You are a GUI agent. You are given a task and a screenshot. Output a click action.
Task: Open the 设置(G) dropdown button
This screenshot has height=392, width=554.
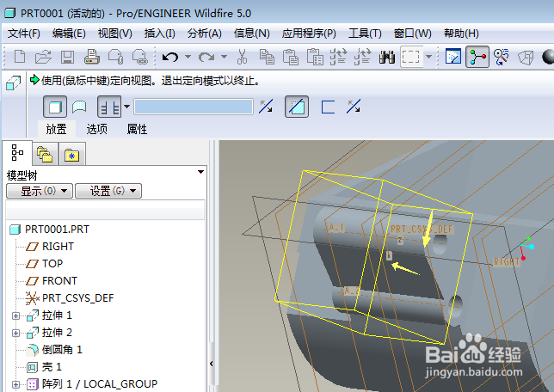tap(108, 191)
